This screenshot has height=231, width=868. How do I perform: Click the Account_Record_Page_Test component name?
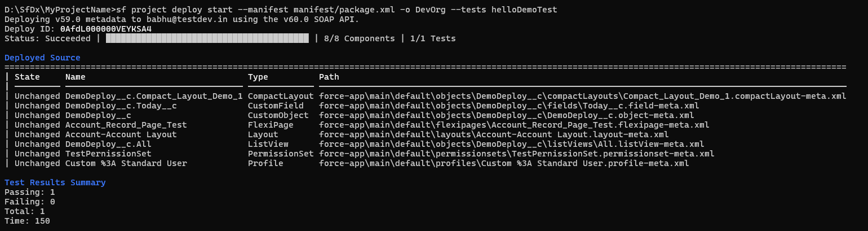click(126, 125)
